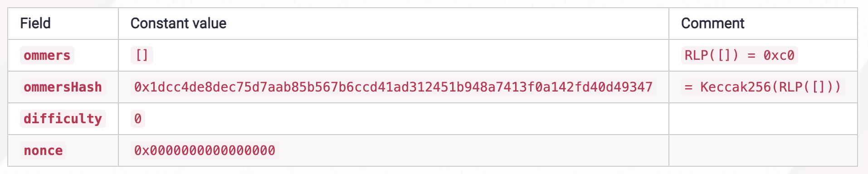
Task: Click the 0x0000000000000000 nonce value
Action: [205, 150]
